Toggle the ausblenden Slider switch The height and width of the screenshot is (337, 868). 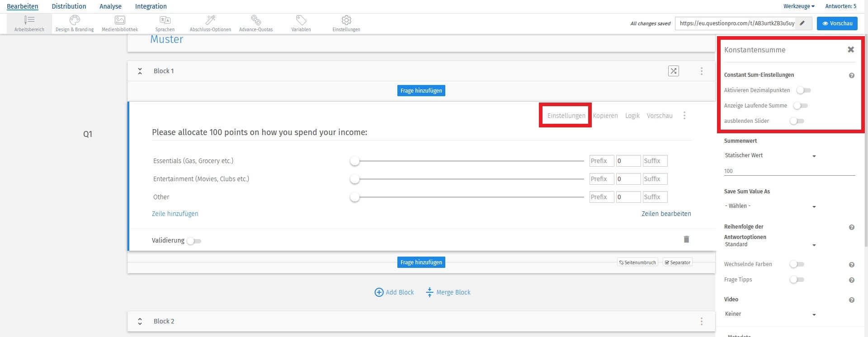coord(797,121)
